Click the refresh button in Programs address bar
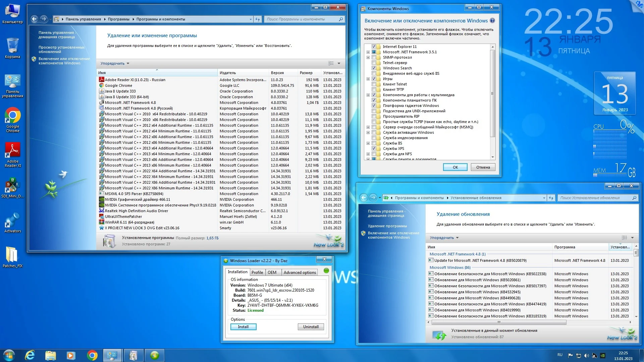 [x=258, y=19]
